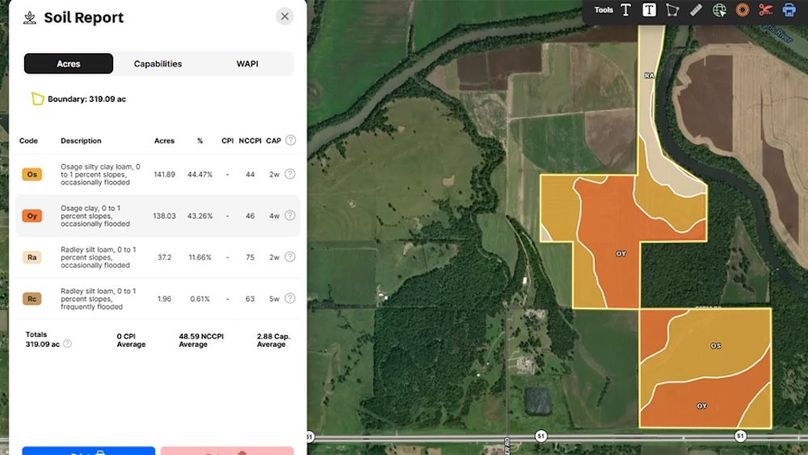Screen dimensions: 808x455
Task: Click the Oy soil code badge
Action: [x=32, y=216]
